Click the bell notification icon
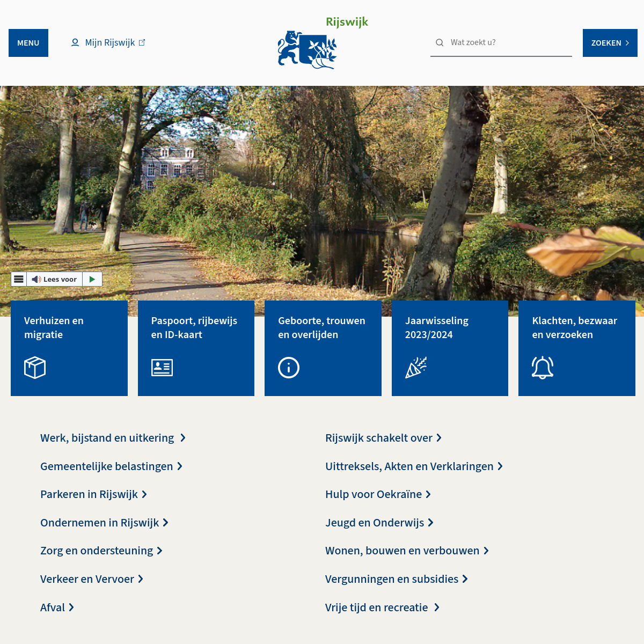Image resolution: width=644 pixels, height=644 pixels. (x=543, y=368)
